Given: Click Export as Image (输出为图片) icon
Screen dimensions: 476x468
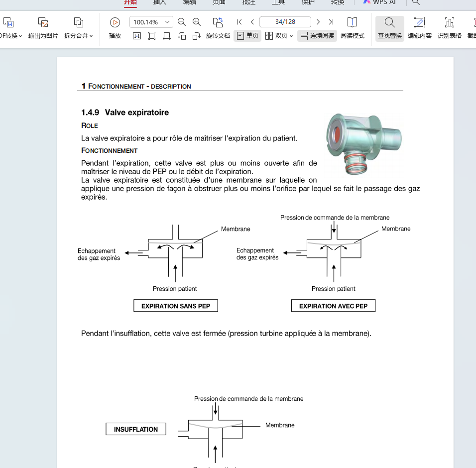Looking at the screenshot, I should coord(43,22).
